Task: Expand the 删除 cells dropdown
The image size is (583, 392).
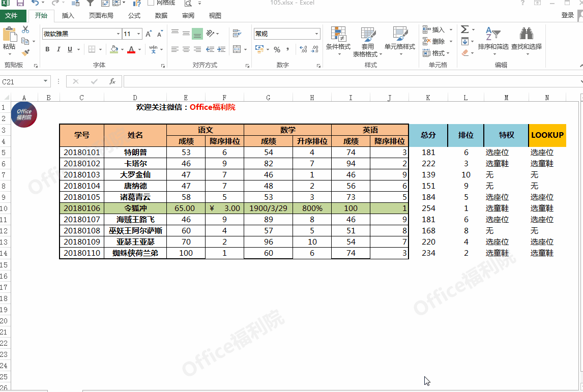Action: (x=451, y=41)
